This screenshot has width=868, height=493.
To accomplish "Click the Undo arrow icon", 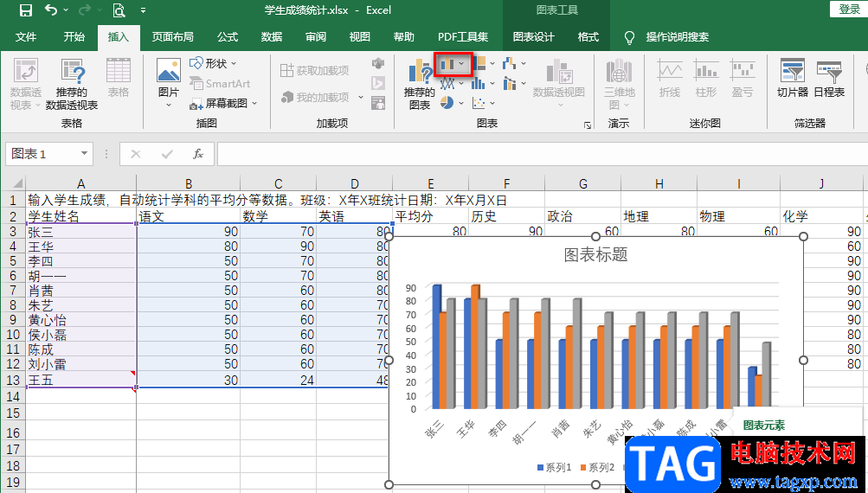I will [x=50, y=10].
